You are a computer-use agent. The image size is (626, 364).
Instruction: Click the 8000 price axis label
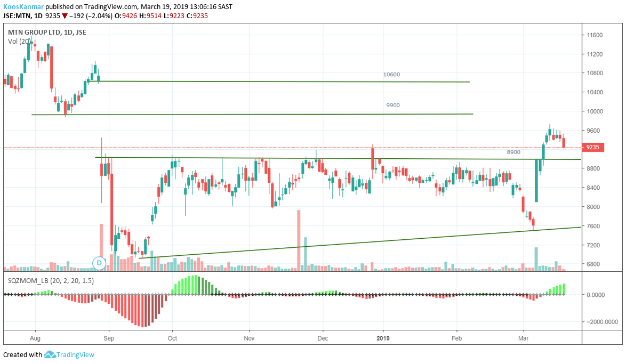click(593, 207)
